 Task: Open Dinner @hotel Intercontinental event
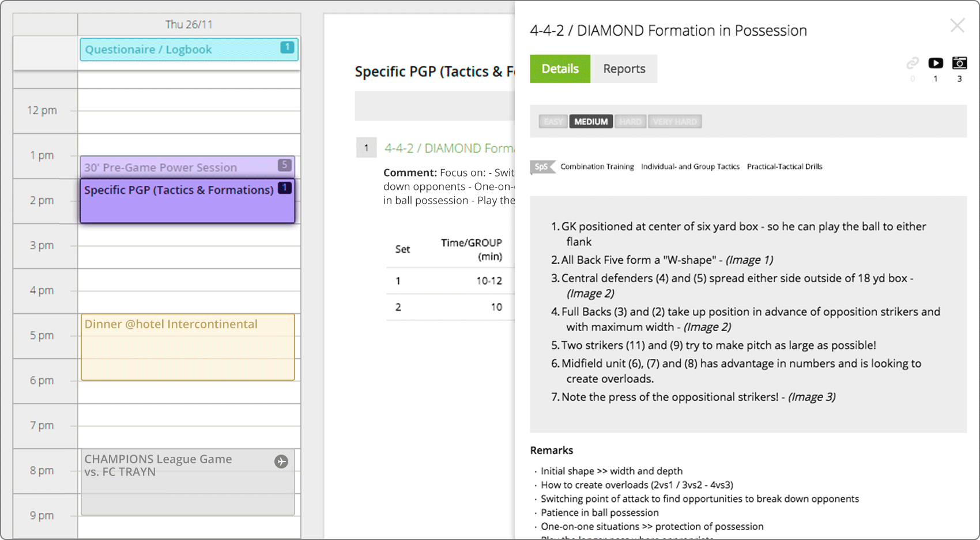tap(187, 346)
